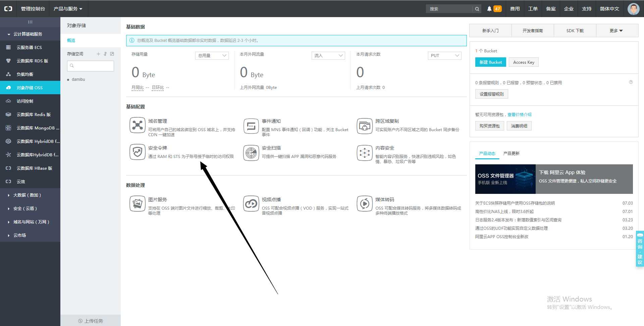Open 备案 menu in top bar
The height and width of the screenshot is (326, 644).
click(551, 9)
